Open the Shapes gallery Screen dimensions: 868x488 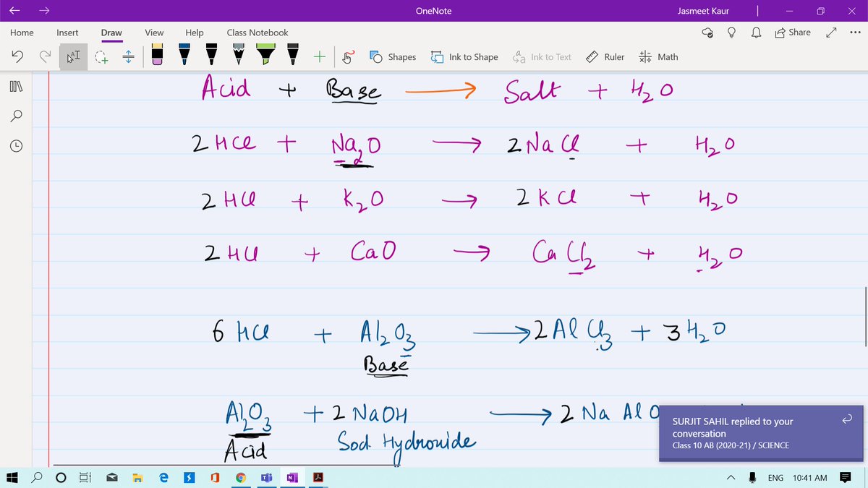tap(393, 56)
